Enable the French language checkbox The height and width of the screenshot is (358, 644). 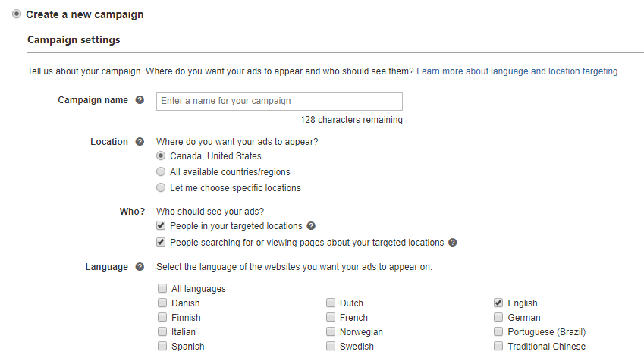(x=331, y=317)
